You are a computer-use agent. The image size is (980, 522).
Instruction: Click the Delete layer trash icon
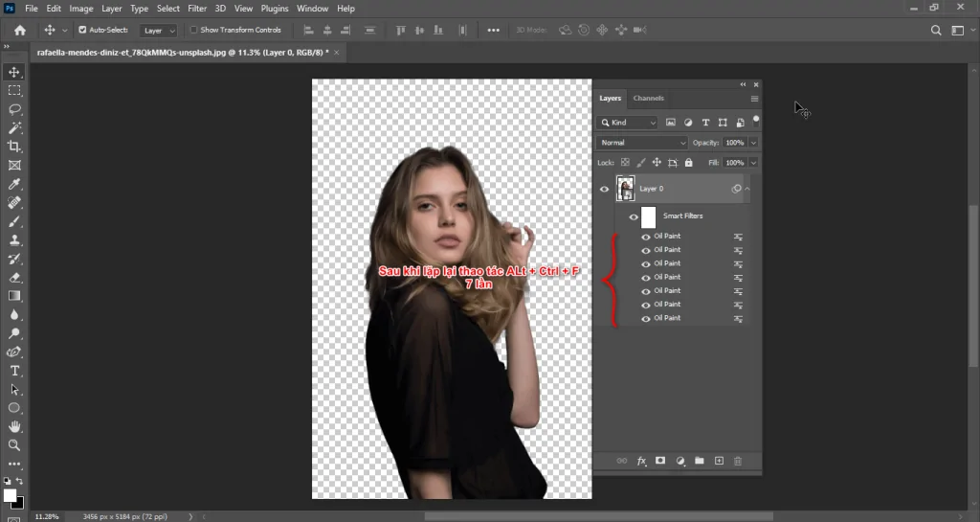pyautogui.click(x=738, y=461)
